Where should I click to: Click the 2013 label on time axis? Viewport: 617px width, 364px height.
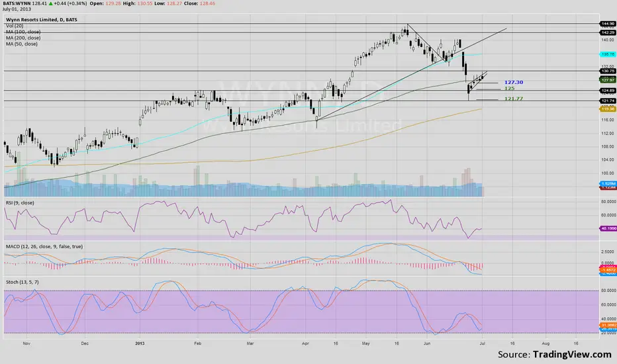(140, 343)
